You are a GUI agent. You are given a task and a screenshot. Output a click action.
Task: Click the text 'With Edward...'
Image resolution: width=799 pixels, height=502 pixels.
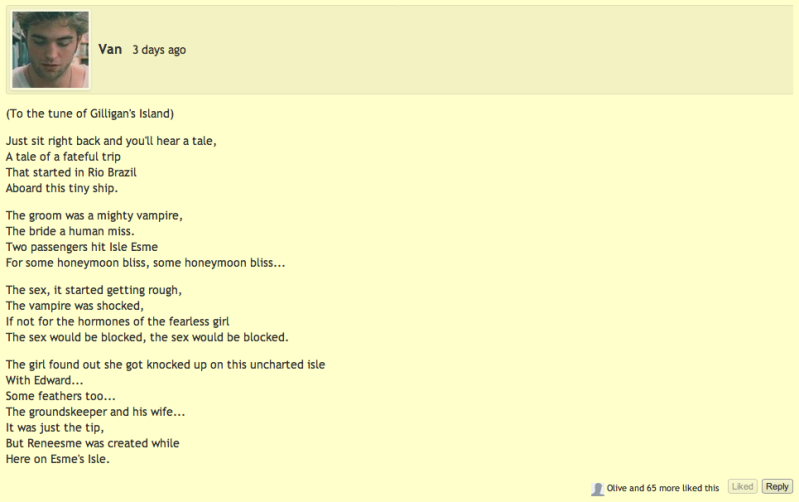pyautogui.click(x=44, y=380)
